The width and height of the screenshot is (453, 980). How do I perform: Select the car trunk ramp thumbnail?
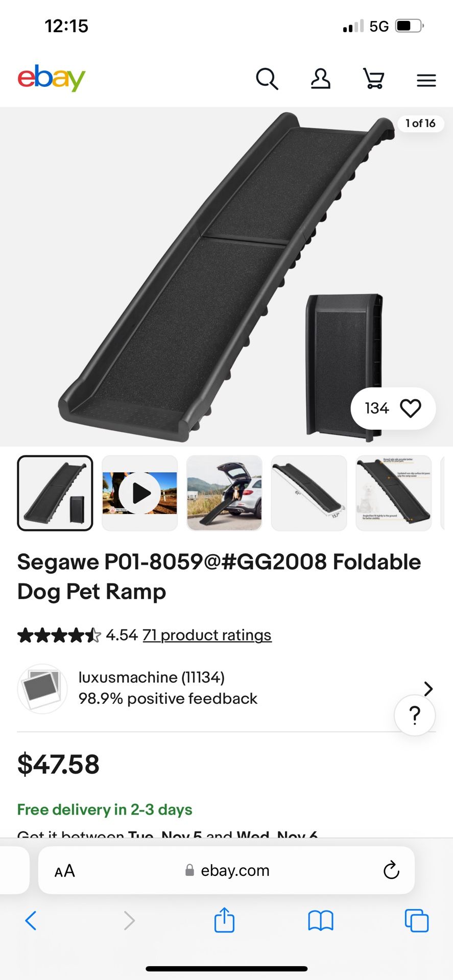pyautogui.click(x=224, y=493)
